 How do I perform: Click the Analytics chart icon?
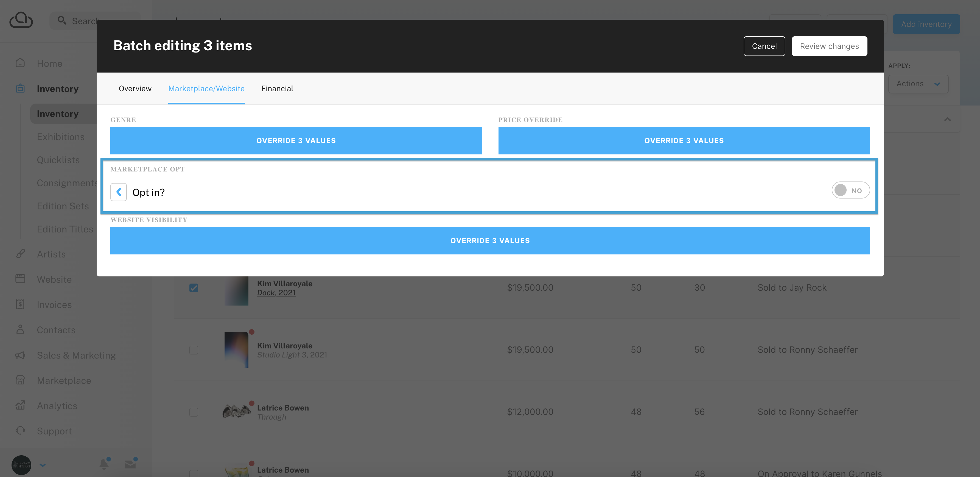[x=20, y=406]
